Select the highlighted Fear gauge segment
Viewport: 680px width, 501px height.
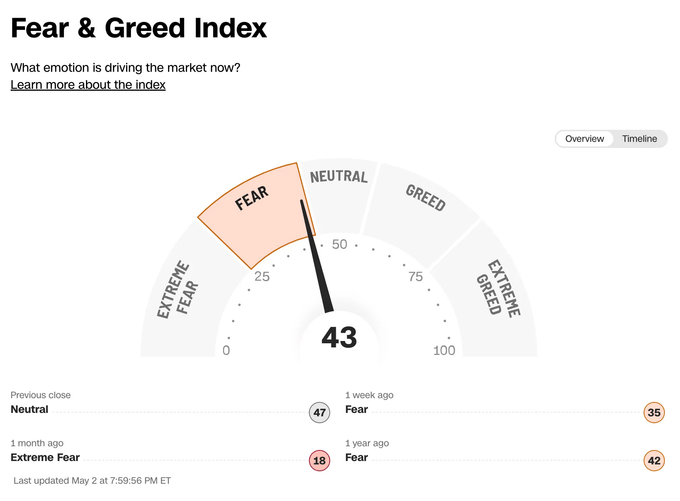tap(256, 215)
